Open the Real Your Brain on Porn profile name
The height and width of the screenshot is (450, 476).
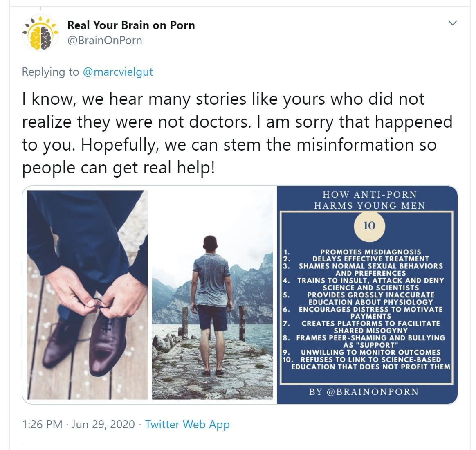point(131,25)
